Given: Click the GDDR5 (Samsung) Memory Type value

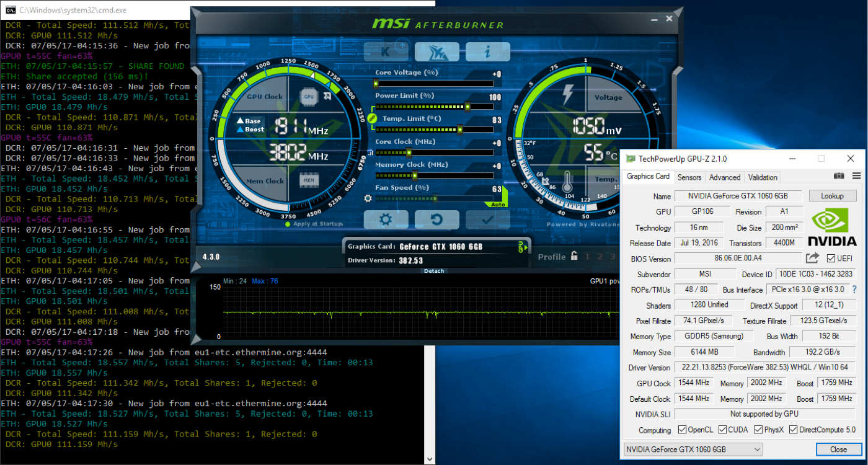Looking at the screenshot, I should (714, 336).
